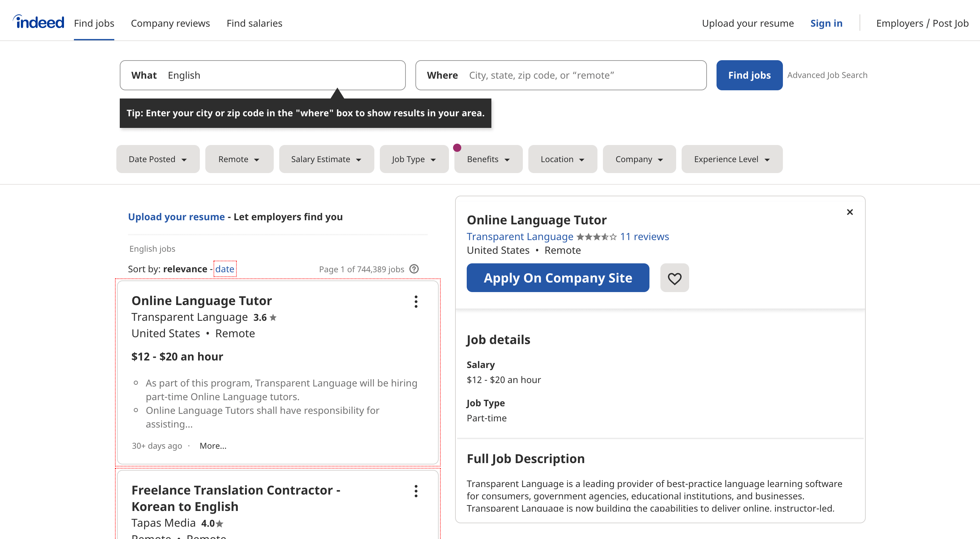
Task: Open the Find salaries section
Action: point(254,23)
